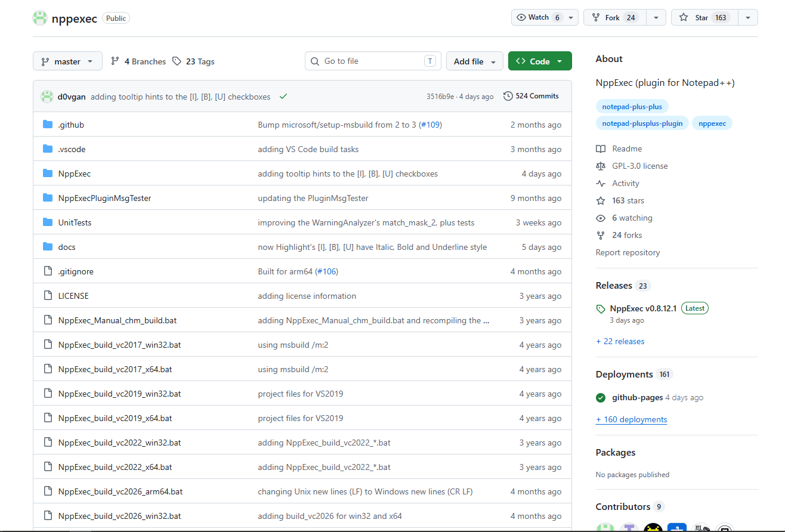Image resolution: width=785 pixels, height=532 pixels.
Task: Click the docs folder icon
Action: click(x=48, y=247)
